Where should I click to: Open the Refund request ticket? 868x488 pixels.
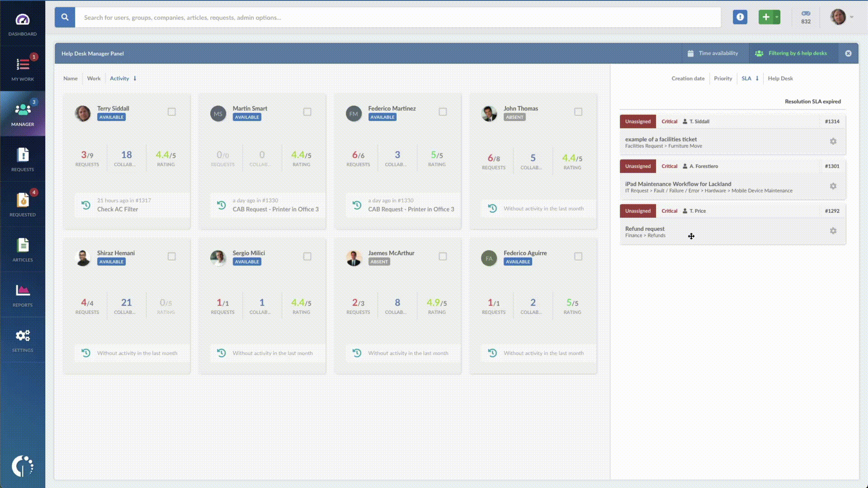[645, 229]
